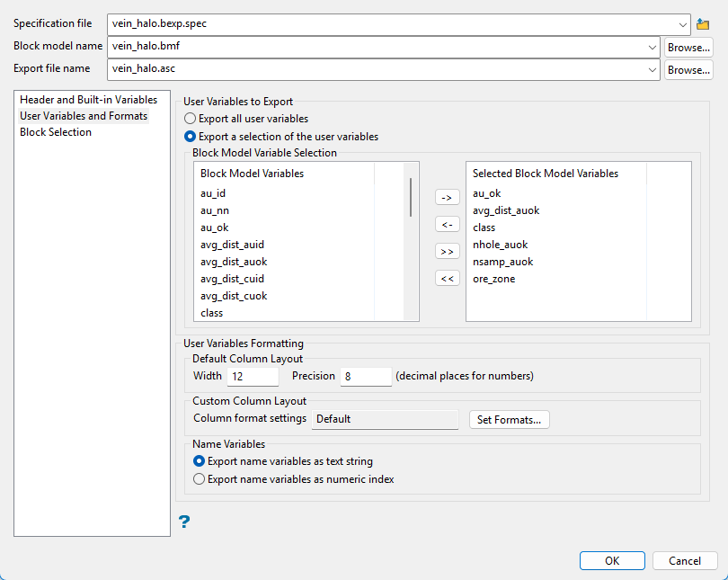Screen dimensions: 728x580
Task: Open the blue question mark help icon
Action: 184,522
